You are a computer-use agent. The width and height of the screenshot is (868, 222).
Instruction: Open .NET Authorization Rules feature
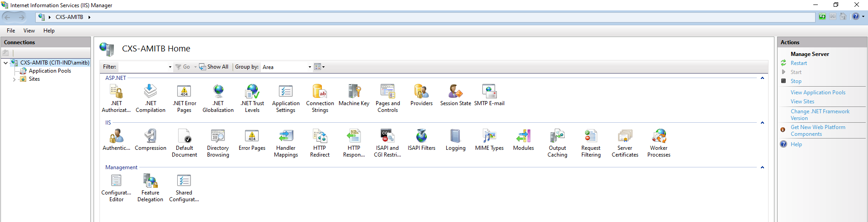point(116,98)
